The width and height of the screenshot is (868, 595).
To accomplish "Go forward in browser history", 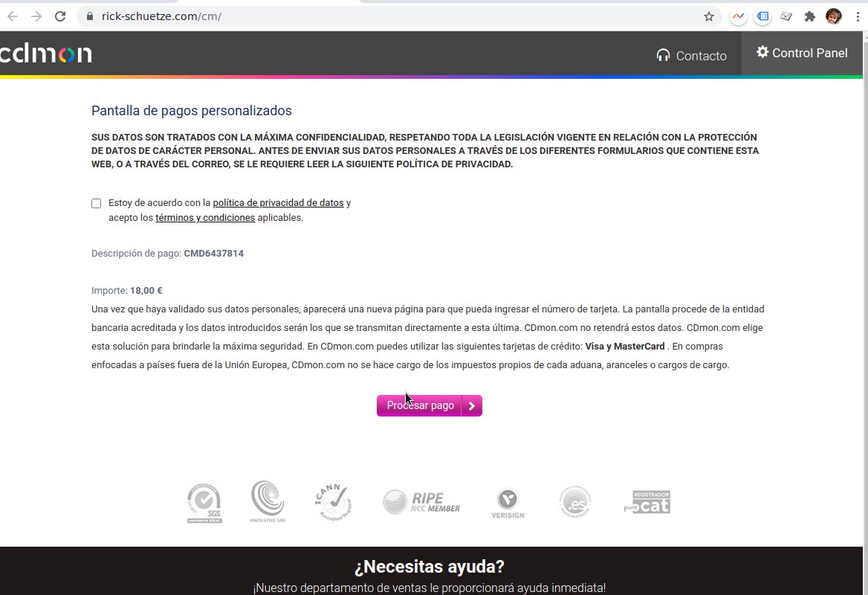I will pyautogui.click(x=36, y=16).
